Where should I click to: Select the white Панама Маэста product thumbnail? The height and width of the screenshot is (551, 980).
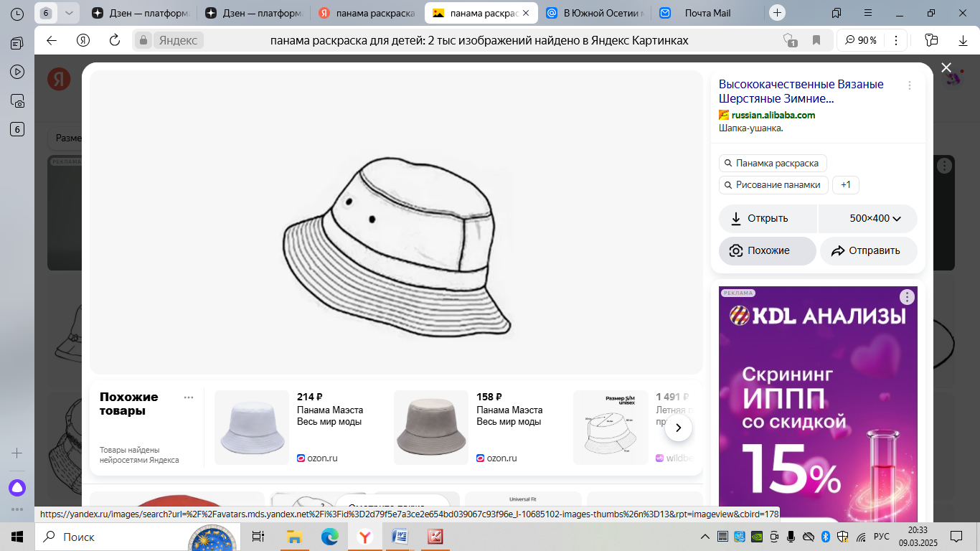[252, 428]
